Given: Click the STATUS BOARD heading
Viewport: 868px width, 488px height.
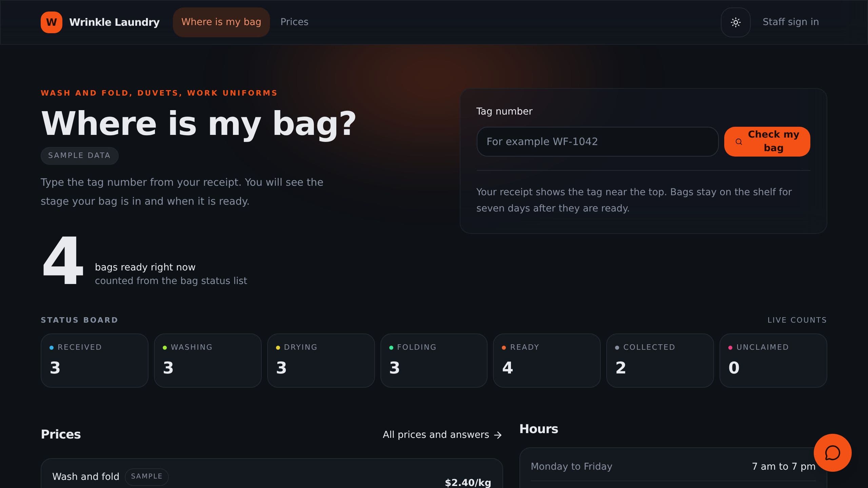Looking at the screenshot, I should click(79, 320).
